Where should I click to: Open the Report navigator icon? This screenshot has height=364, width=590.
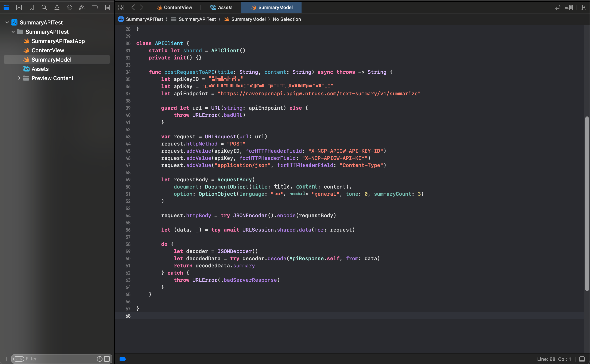107,7
